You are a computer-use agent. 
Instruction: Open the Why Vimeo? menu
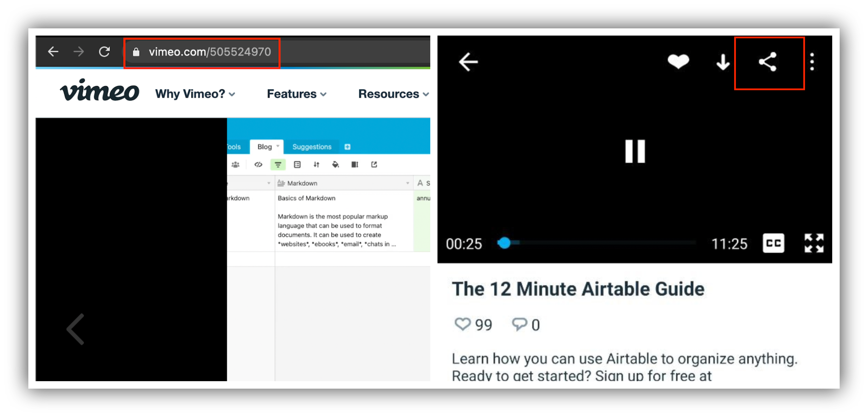coord(195,94)
